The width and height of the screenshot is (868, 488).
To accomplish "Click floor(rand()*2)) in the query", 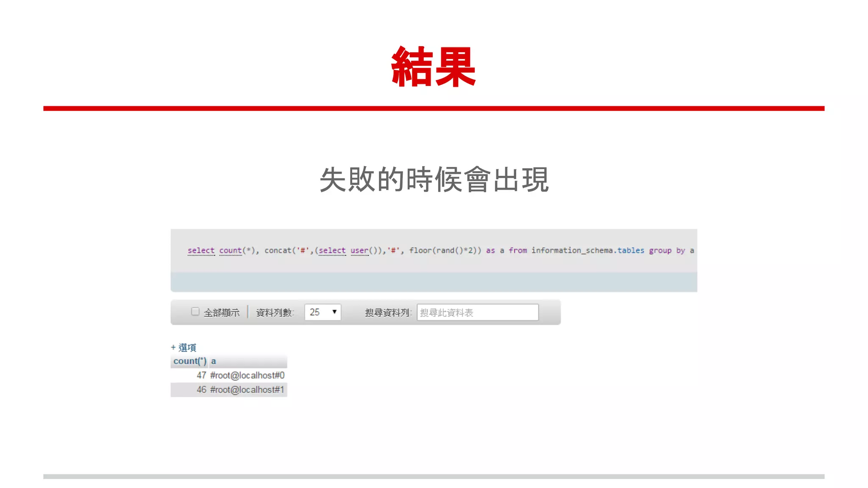I will [x=445, y=250].
